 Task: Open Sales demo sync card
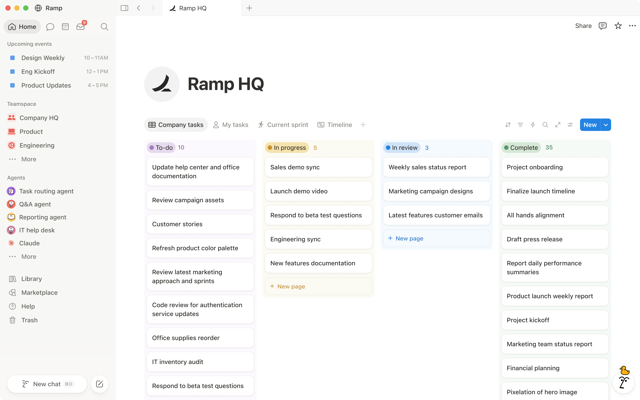(x=318, y=167)
